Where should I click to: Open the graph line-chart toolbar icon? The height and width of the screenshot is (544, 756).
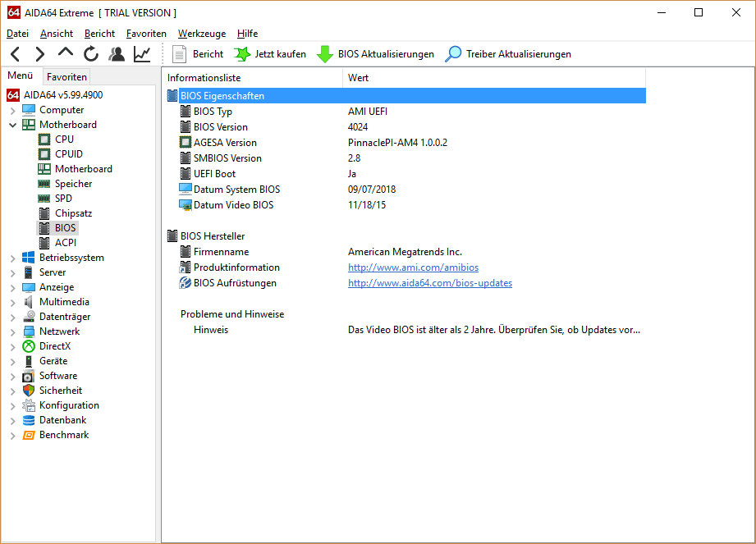click(142, 54)
